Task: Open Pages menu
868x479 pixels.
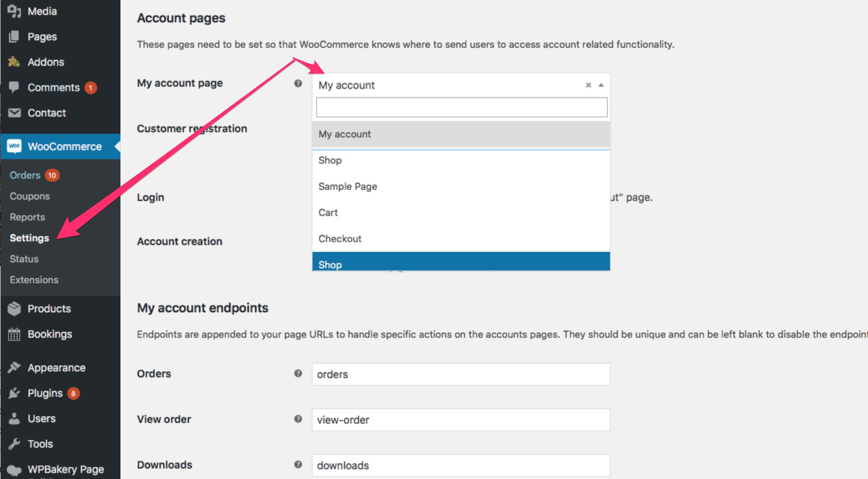Action: click(42, 37)
